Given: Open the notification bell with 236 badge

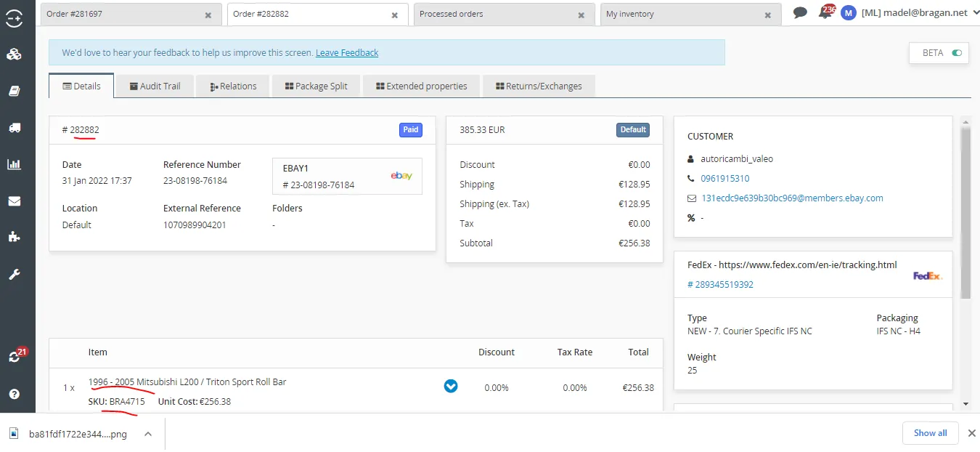Looking at the screenshot, I should (x=825, y=12).
